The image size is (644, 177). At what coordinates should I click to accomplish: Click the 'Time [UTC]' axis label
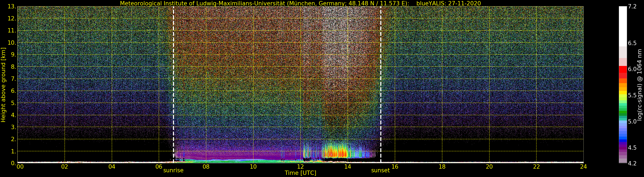coord(300,173)
